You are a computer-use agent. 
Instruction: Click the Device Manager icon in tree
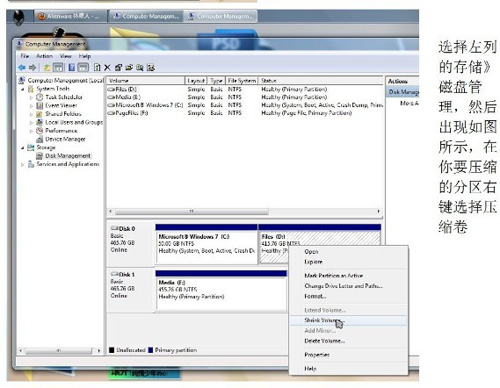point(40,139)
